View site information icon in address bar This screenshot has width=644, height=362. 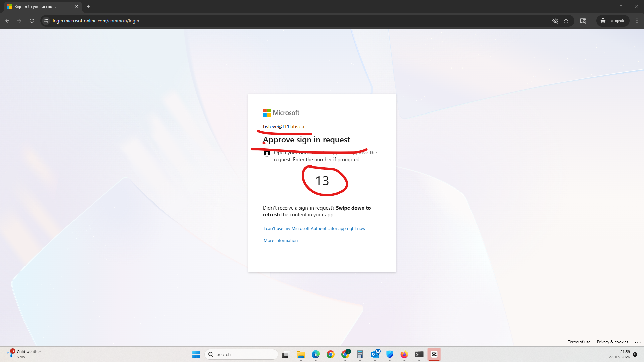pyautogui.click(x=46, y=21)
